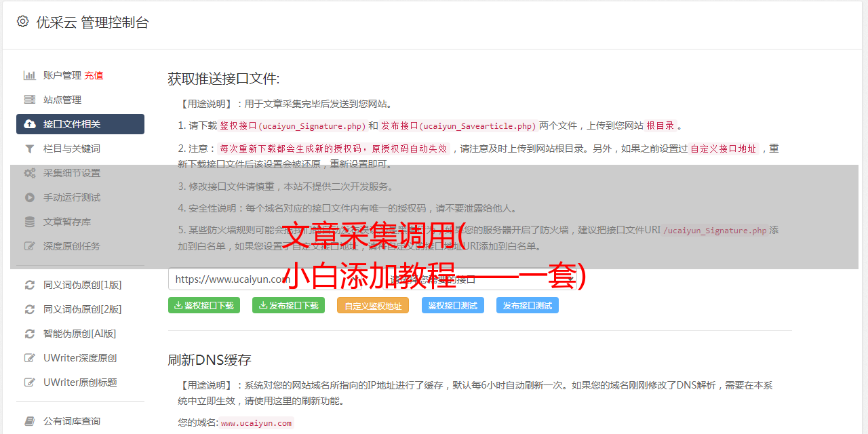Click the 获取推送接口文件 section heading

224,79
